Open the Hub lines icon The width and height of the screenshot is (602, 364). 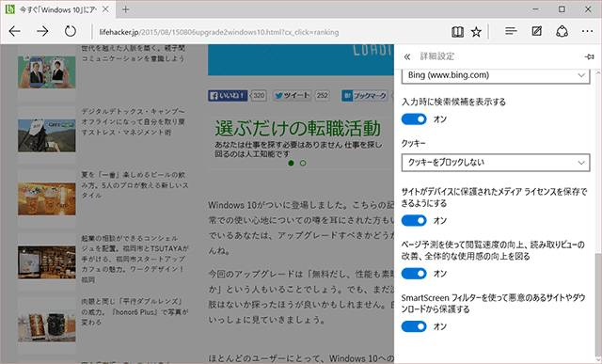click(x=511, y=31)
